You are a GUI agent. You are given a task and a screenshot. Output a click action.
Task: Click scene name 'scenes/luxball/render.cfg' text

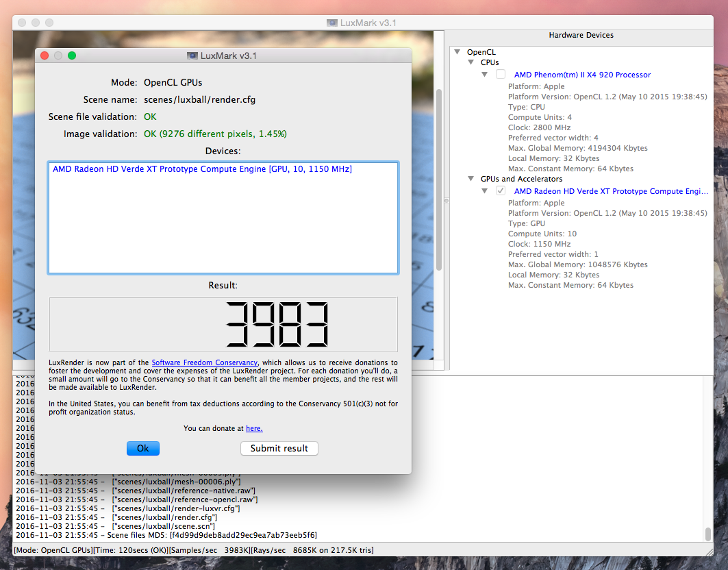(x=200, y=100)
